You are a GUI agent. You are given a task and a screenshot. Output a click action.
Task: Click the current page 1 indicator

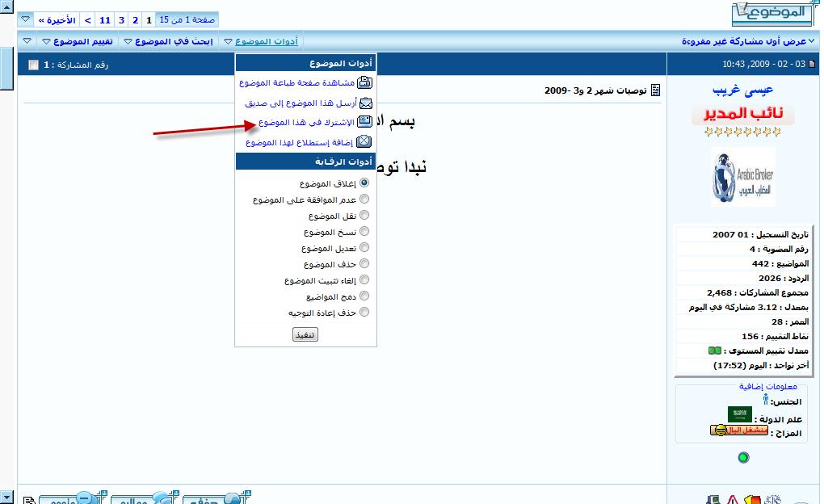click(149, 20)
